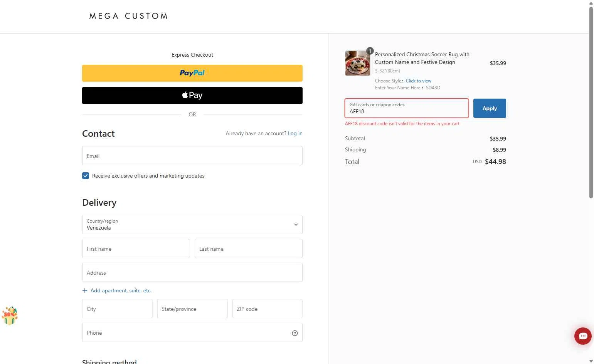Click the scrollbar down arrow
This screenshot has width=594, height=364.
pos(591,361)
